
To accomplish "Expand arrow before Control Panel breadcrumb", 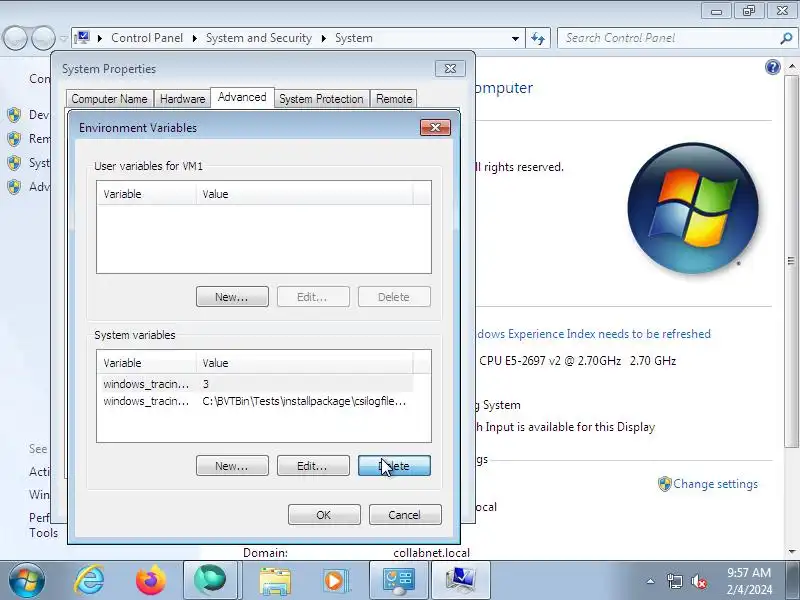I will coord(100,38).
